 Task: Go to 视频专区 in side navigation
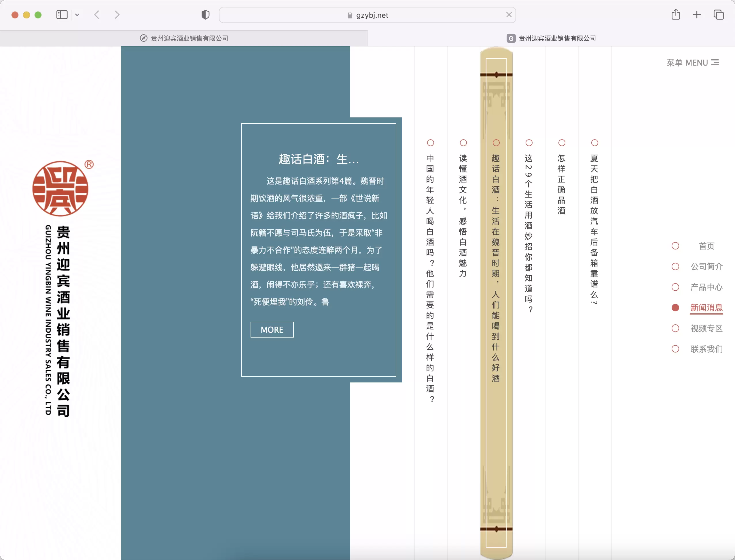(x=706, y=328)
